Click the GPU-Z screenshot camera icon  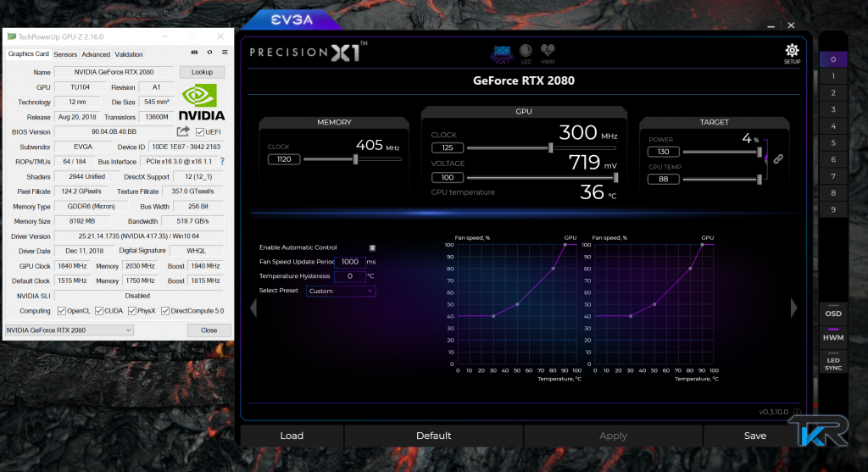pyautogui.click(x=194, y=53)
